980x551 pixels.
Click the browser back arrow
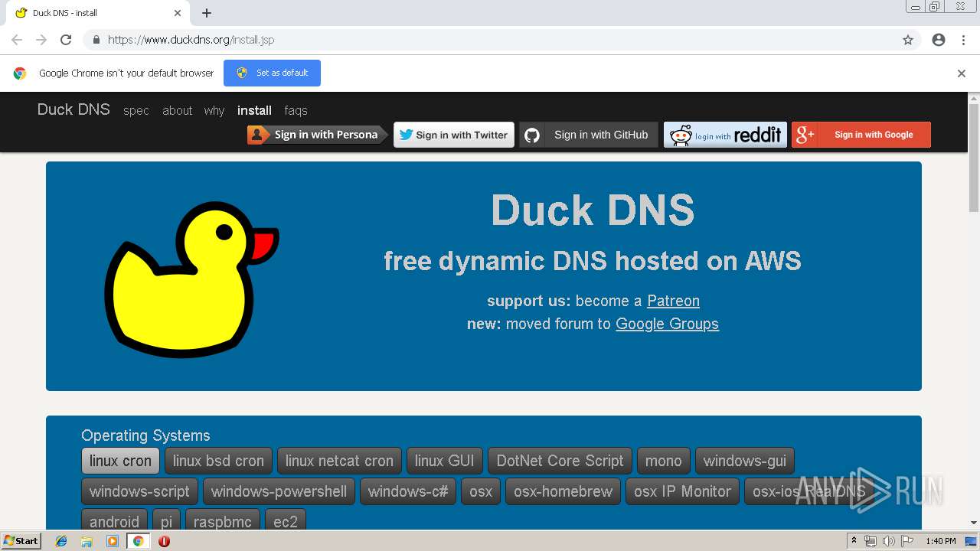(x=17, y=40)
